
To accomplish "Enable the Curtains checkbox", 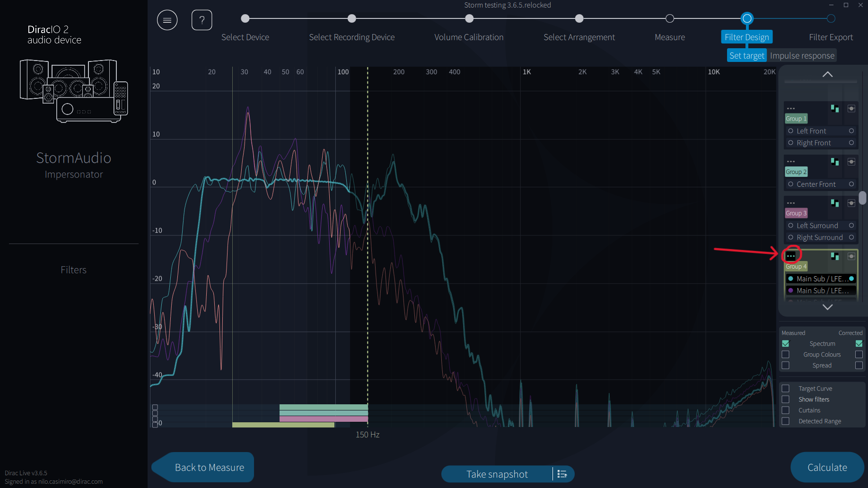I will pos(786,410).
